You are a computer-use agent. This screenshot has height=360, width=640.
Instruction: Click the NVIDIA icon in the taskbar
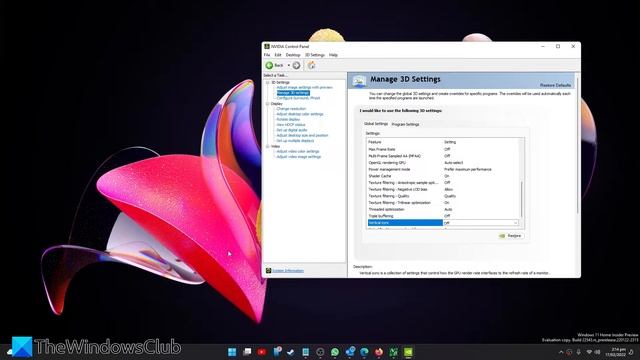(408, 352)
